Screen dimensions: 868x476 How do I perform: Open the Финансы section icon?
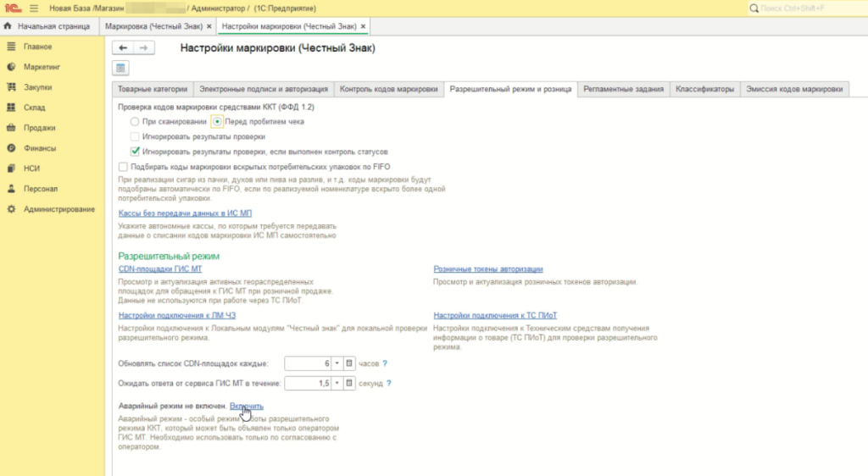click(x=11, y=148)
